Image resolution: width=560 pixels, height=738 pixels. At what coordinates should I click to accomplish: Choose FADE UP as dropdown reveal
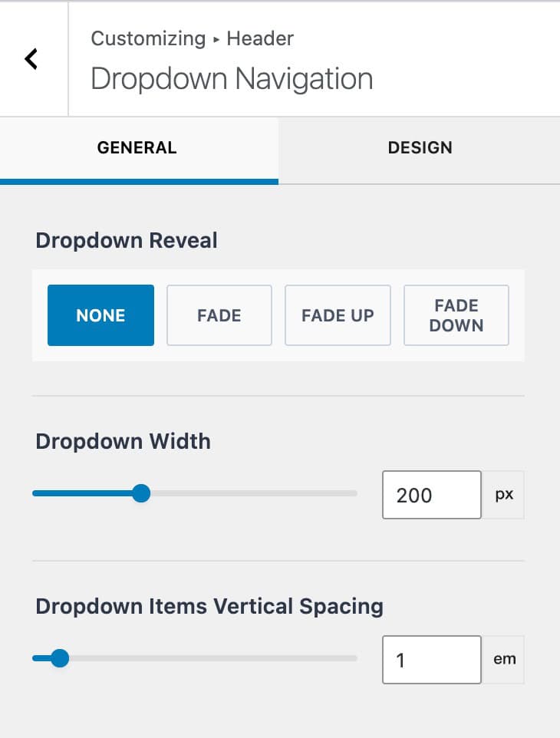pyautogui.click(x=338, y=315)
